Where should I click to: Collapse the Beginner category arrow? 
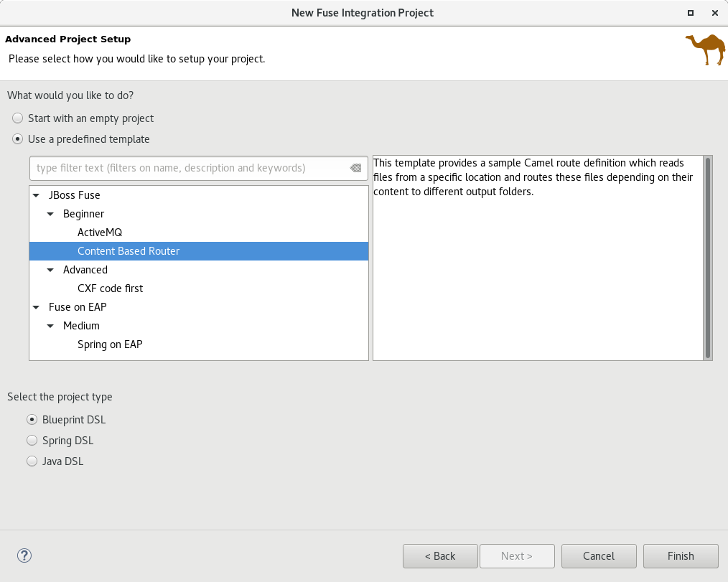pos(50,214)
